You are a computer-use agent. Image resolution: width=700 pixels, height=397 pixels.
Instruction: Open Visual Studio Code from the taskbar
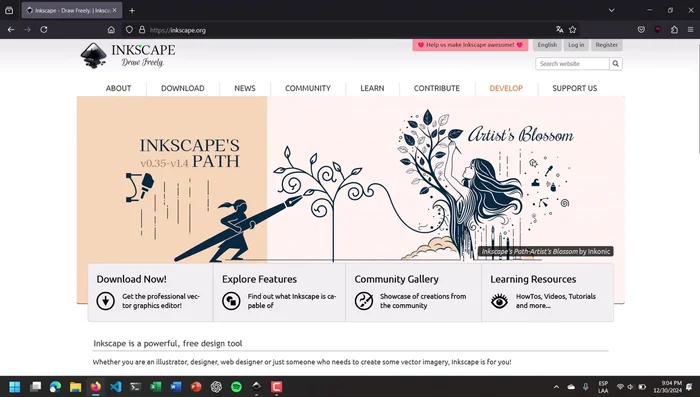pos(116,387)
